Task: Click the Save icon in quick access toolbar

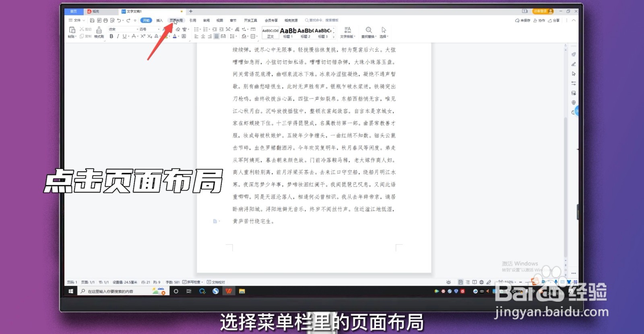Action: point(92,20)
